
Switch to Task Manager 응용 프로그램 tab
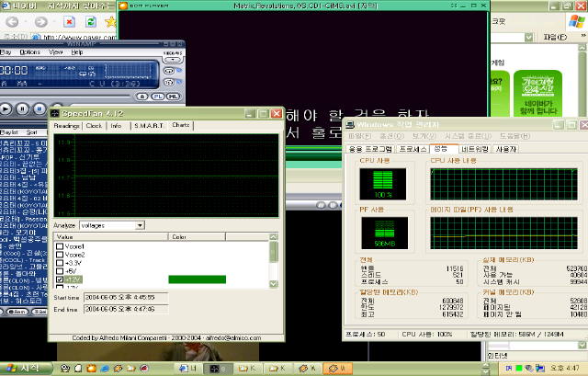pyautogui.click(x=370, y=149)
